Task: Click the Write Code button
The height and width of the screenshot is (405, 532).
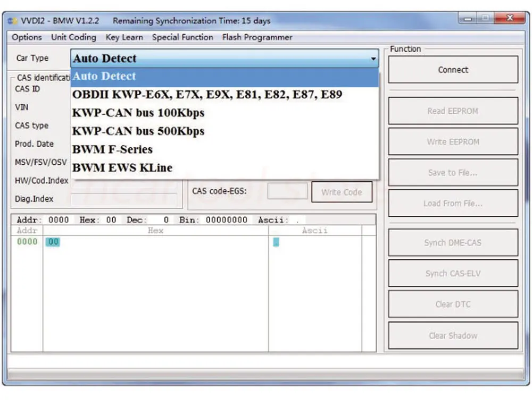Action: [x=342, y=192]
